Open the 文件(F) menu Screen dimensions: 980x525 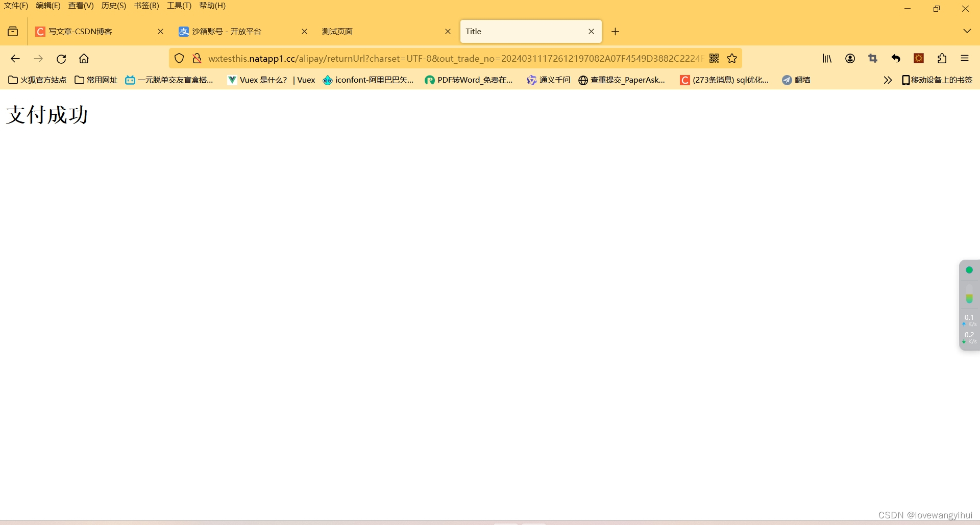pyautogui.click(x=16, y=6)
